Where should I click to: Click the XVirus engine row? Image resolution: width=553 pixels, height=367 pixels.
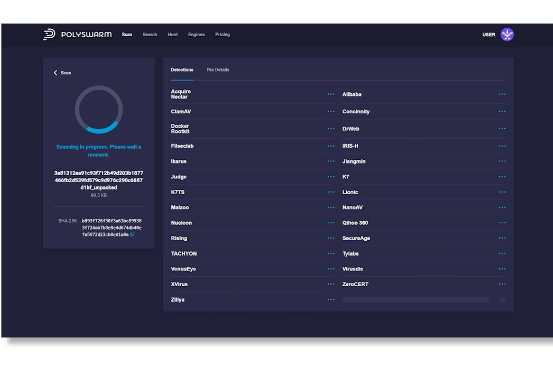point(253,284)
